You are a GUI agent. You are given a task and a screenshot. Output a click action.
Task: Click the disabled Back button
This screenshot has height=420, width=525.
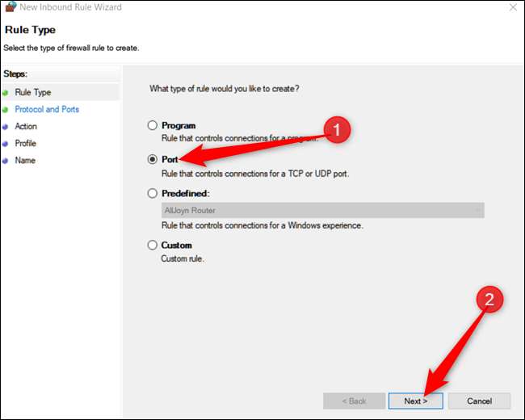(x=352, y=401)
